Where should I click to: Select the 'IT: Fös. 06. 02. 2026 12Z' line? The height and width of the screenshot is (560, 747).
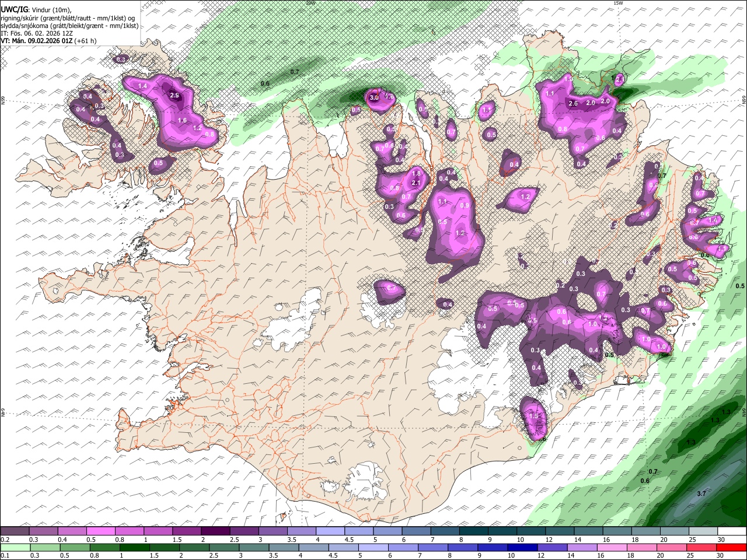tap(37, 33)
